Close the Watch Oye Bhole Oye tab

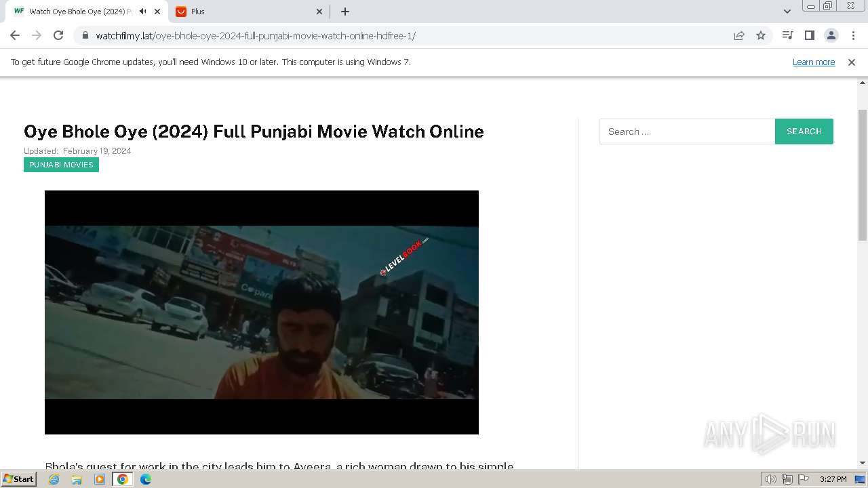point(157,12)
